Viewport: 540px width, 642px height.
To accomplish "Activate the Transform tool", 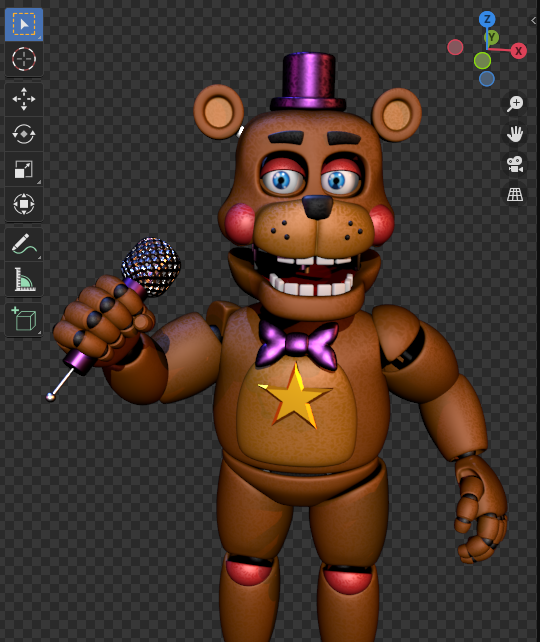I will click(x=24, y=203).
